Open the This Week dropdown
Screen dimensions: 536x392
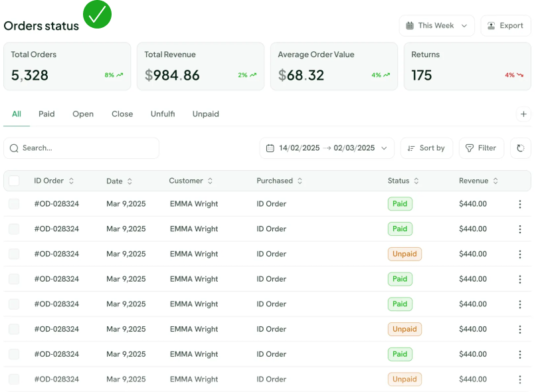click(436, 26)
